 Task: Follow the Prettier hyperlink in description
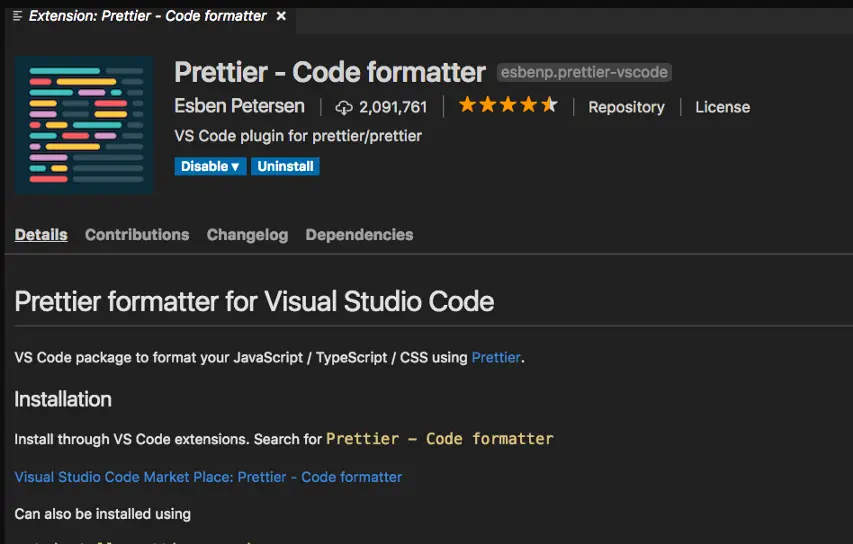(x=496, y=357)
